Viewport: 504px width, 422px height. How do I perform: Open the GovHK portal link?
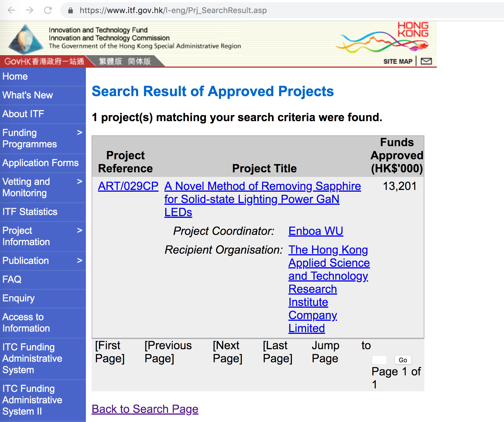pos(44,61)
